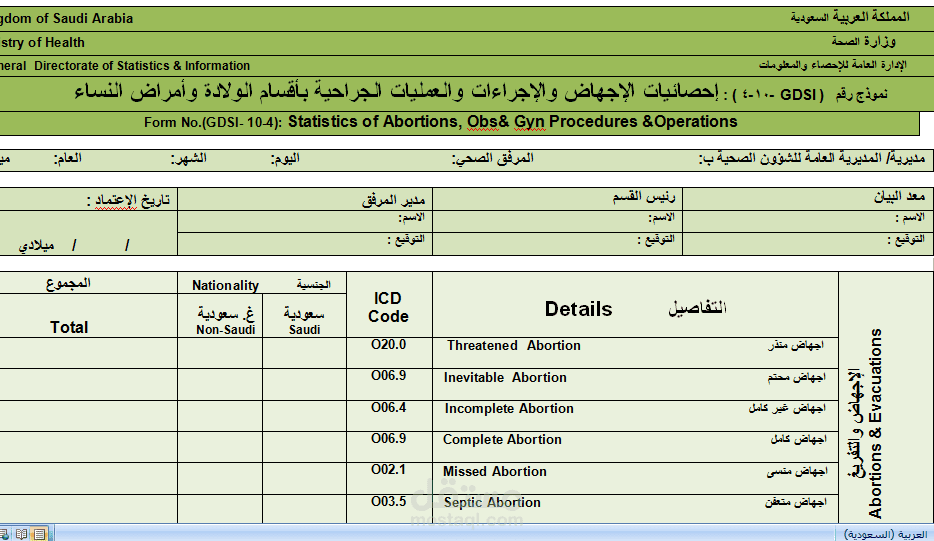Click the 'مدير المرفق' column heading

pos(393,200)
